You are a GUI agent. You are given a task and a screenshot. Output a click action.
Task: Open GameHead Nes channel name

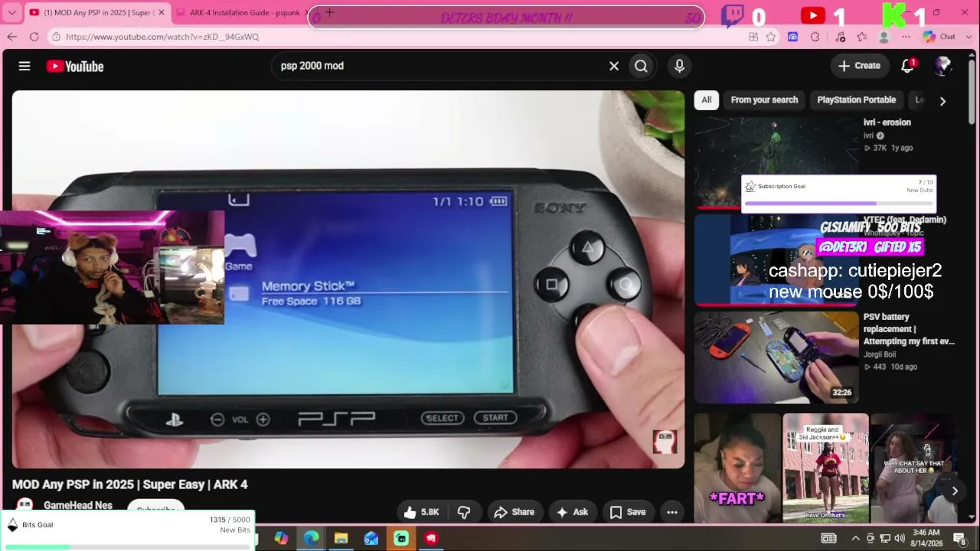click(78, 505)
